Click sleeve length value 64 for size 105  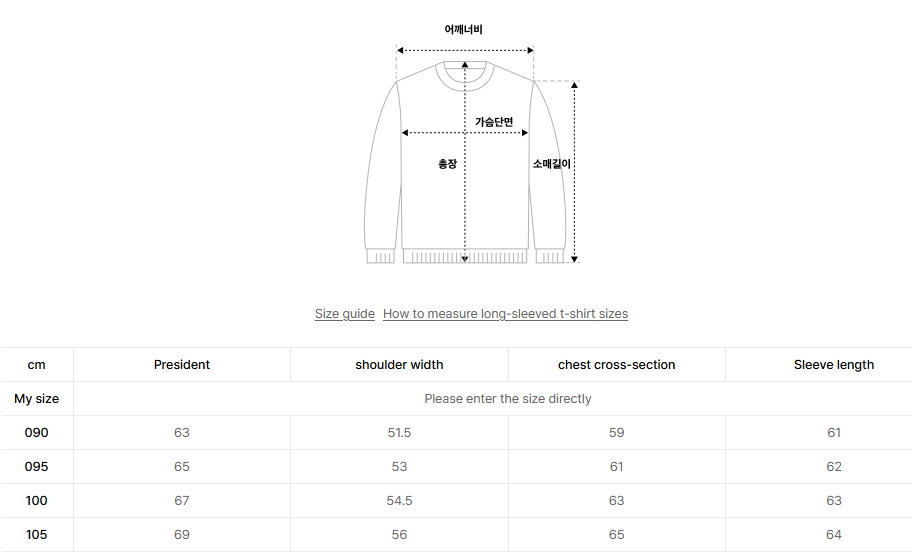834,535
